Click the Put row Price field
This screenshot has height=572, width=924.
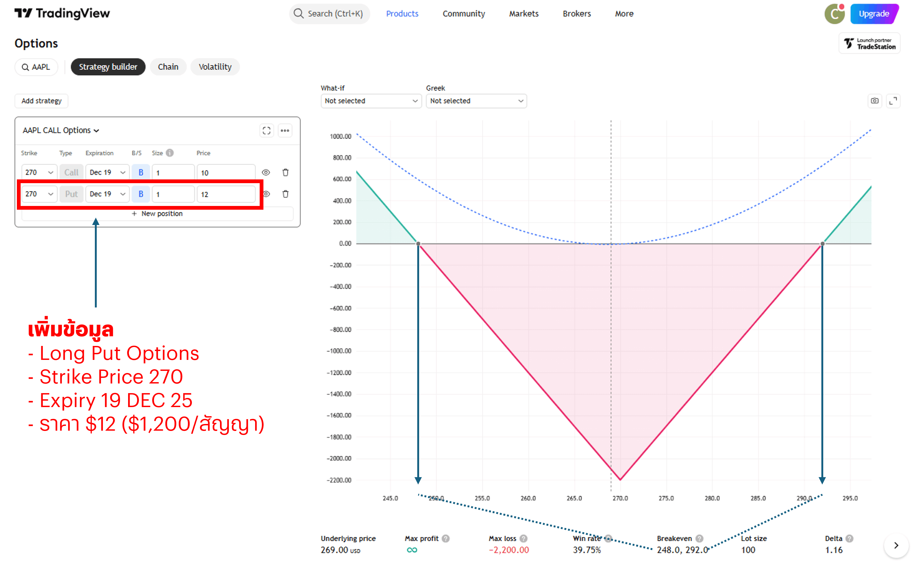coord(226,194)
